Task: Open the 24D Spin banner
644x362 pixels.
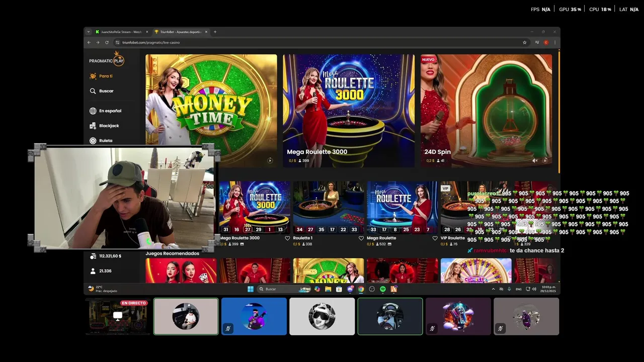Action: 486,111
